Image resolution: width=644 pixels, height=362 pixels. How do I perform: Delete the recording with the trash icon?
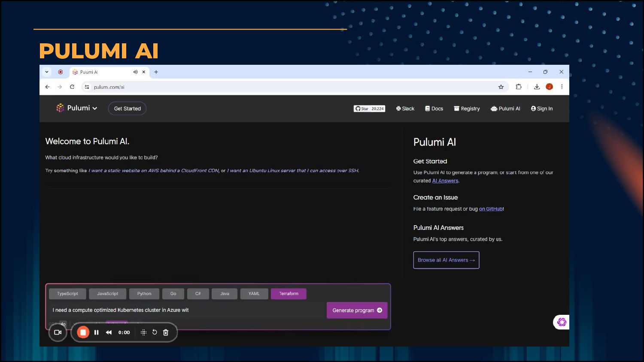pos(166,332)
